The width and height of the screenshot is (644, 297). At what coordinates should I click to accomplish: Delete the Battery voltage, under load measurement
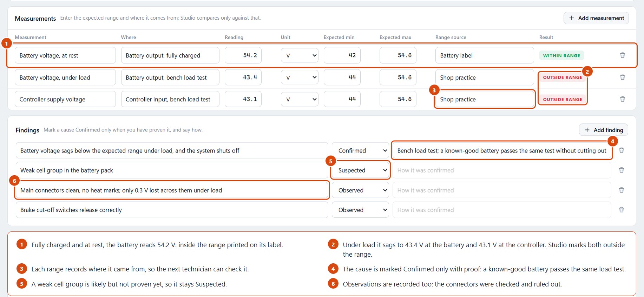[622, 77]
